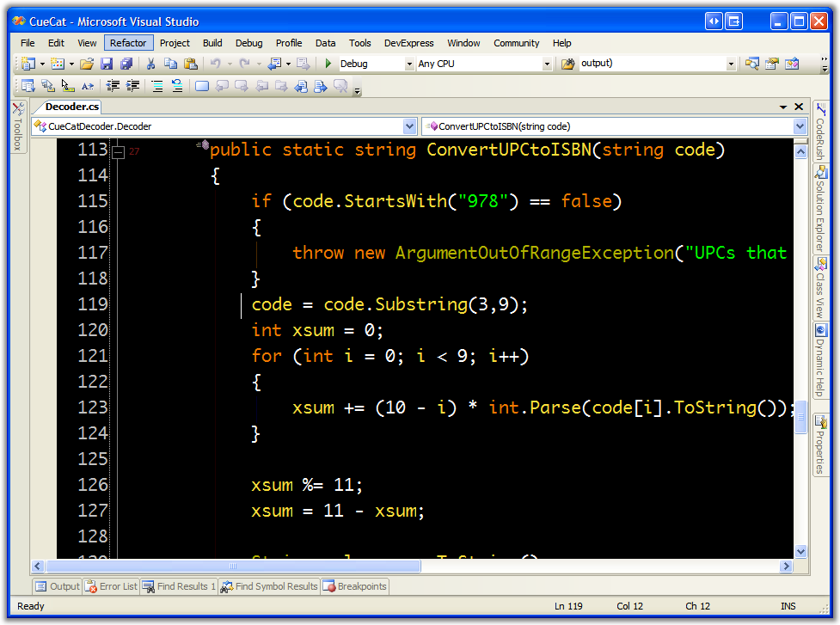Open the Class View side tab
840x625 pixels.
(820, 288)
